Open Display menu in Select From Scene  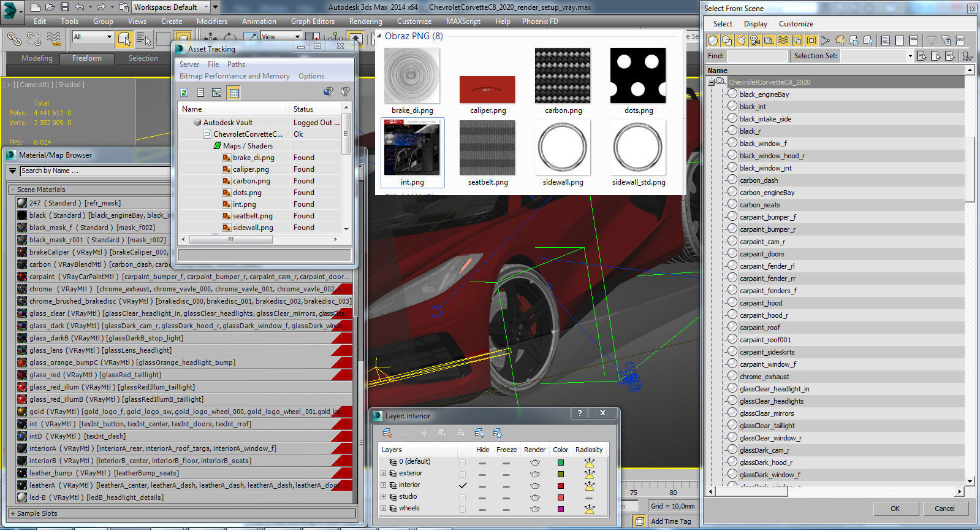[755, 24]
